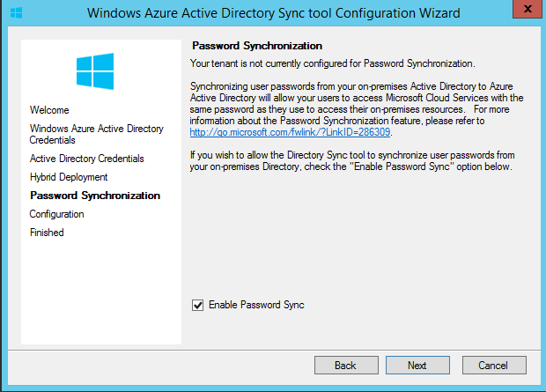546x392 pixels.
Task: Go Back to the previous step
Action: coord(346,366)
